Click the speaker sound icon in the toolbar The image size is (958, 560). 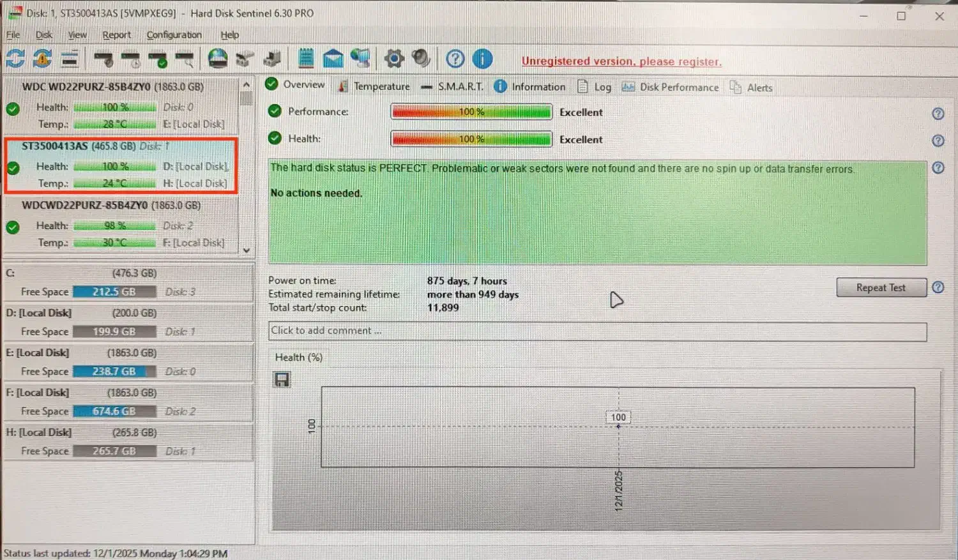coord(421,59)
